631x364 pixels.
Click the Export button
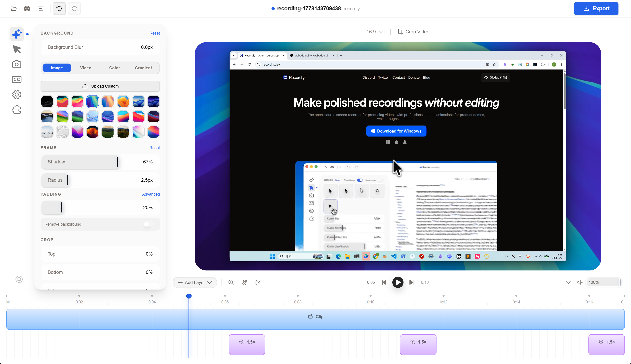(596, 9)
